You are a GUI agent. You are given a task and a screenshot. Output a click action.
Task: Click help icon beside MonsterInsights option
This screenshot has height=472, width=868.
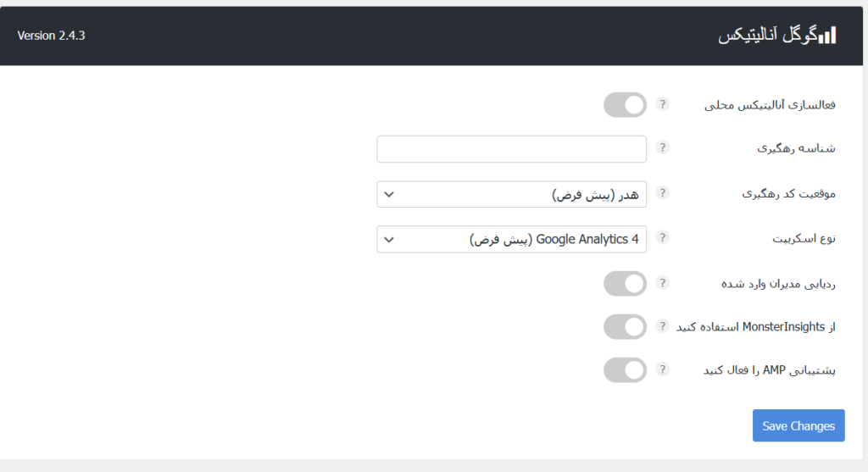pos(662,326)
